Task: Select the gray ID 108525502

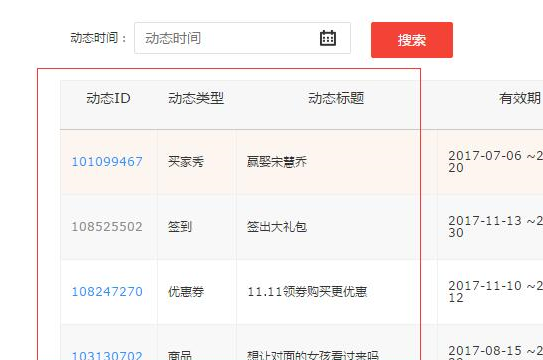Action: pos(107,227)
